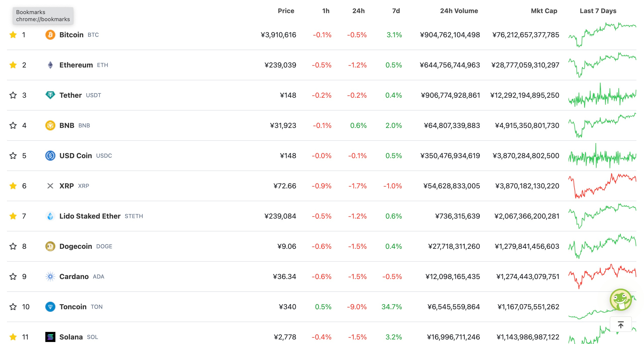Open the Bitcoin coin page

[x=71, y=35]
